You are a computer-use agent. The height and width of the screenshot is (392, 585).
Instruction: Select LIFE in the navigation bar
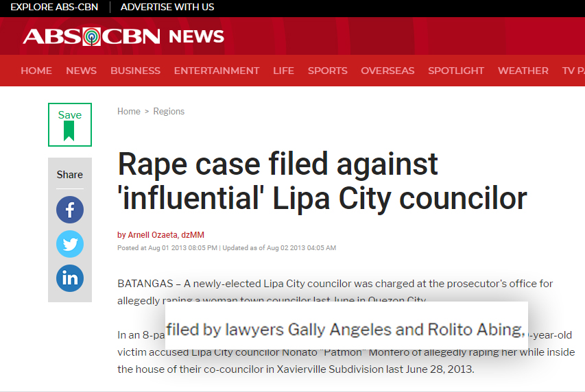283,71
